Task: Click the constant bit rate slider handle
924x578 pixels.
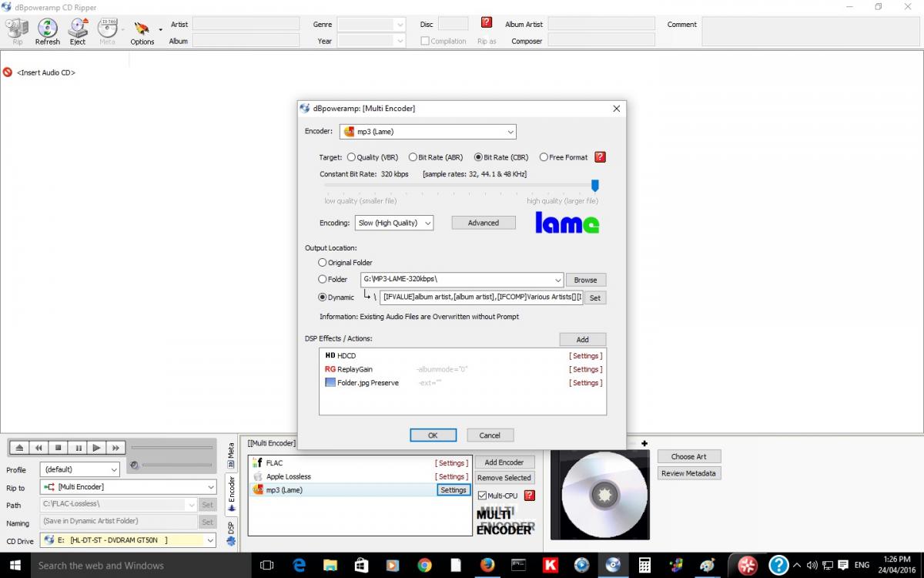Action: pyautogui.click(x=594, y=186)
